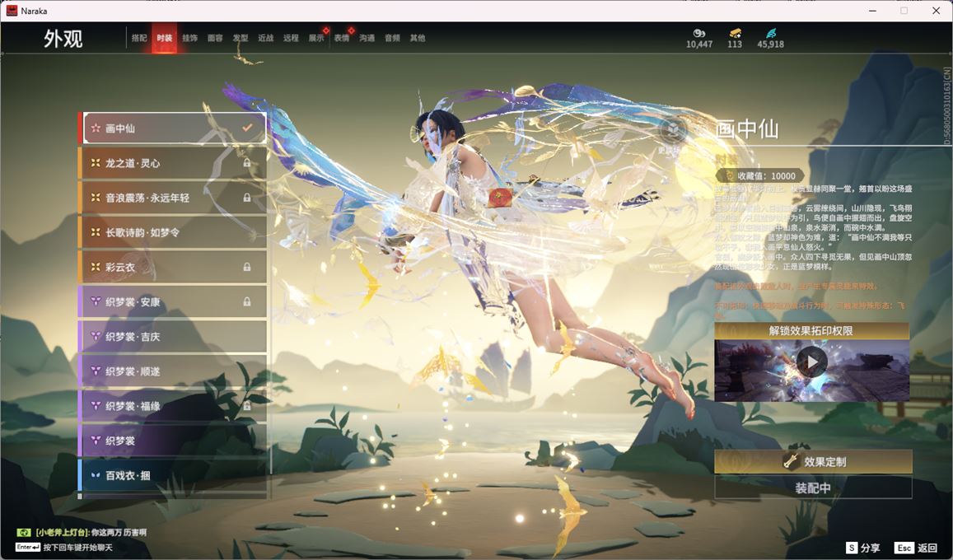Click the chat input hint 按下回车键开始聊天
This screenshot has height=560, width=953.
[77, 548]
